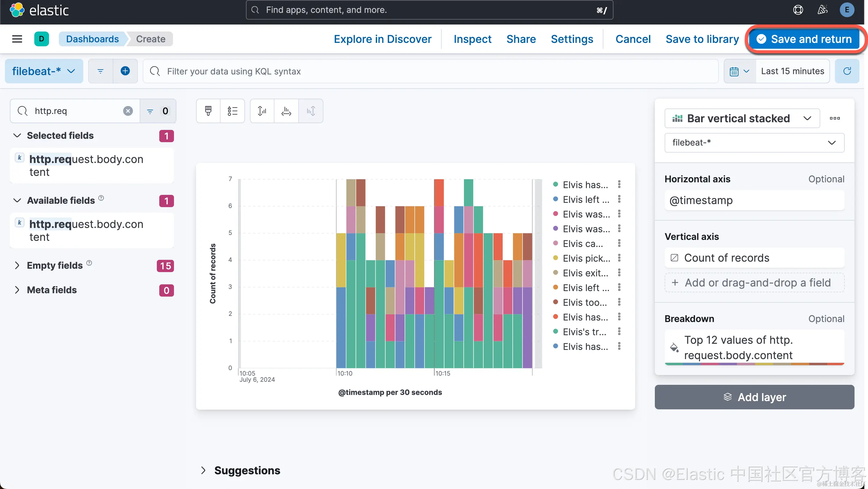Click the paintbrush visual options icon
The height and width of the screenshot is (489, 868).
tap(208, 111)
